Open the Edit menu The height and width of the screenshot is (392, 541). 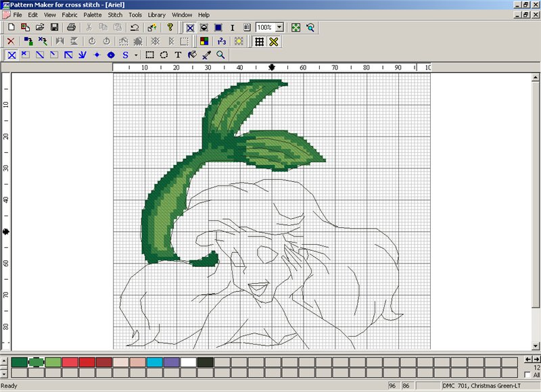[32, 15]
